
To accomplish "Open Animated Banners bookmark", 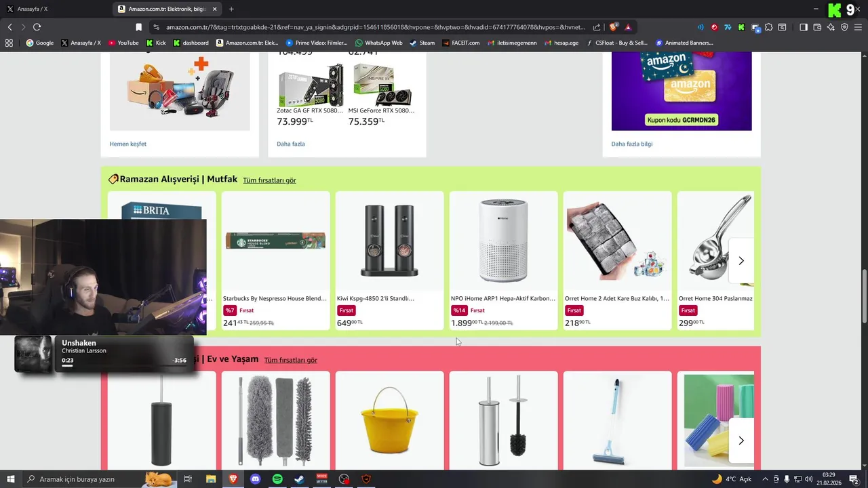I will point(684,43).
